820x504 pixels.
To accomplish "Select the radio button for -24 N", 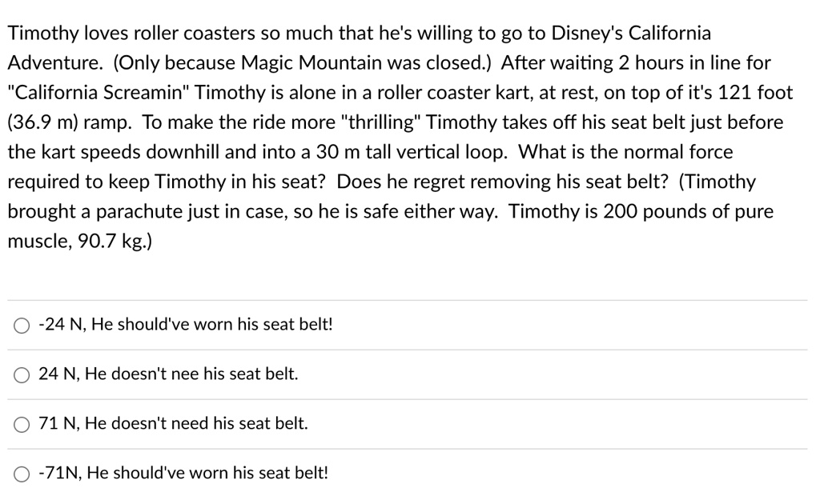I will (22, 326).
